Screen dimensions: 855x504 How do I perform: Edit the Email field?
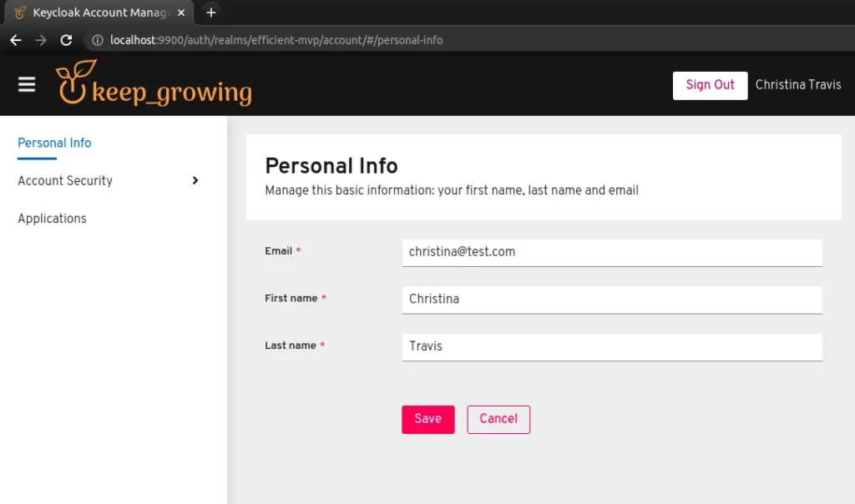click(612, 252)
